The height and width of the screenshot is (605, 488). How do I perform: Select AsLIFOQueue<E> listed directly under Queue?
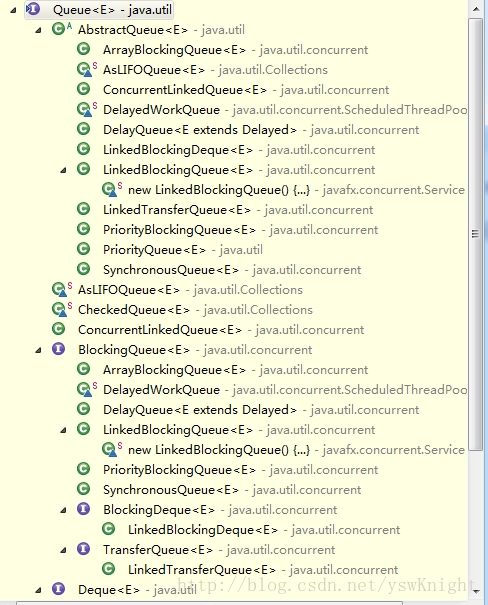[x=128, y=290]
